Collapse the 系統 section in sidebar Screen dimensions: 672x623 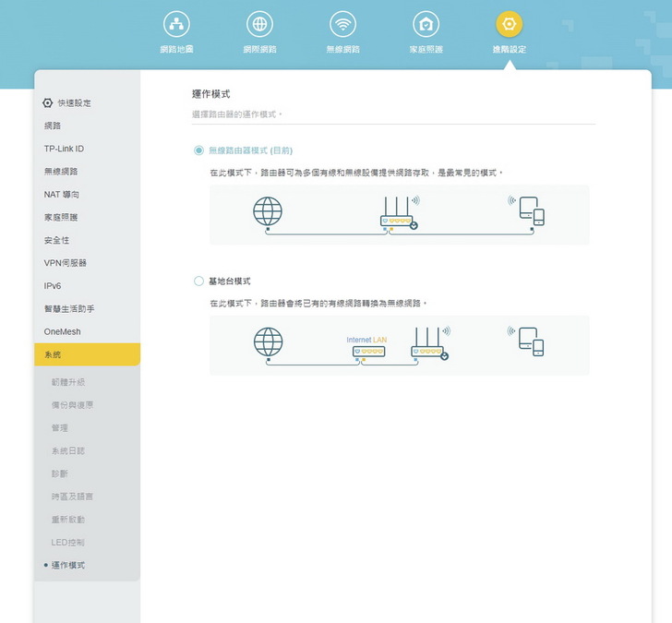87,354
